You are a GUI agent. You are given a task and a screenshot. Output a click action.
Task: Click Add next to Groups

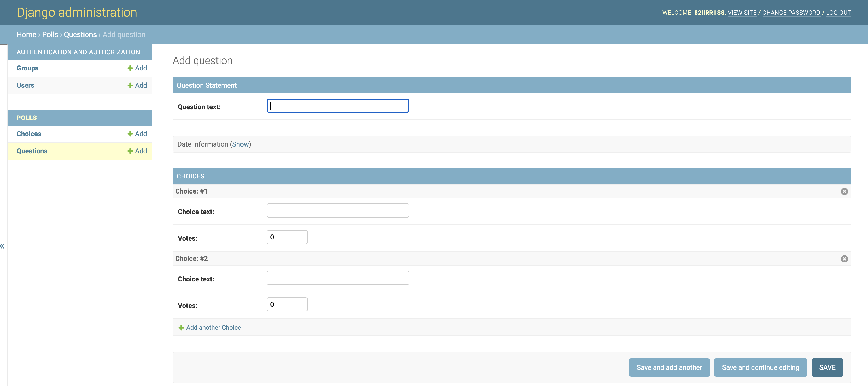pyautogui.click(x=137, y=68)
